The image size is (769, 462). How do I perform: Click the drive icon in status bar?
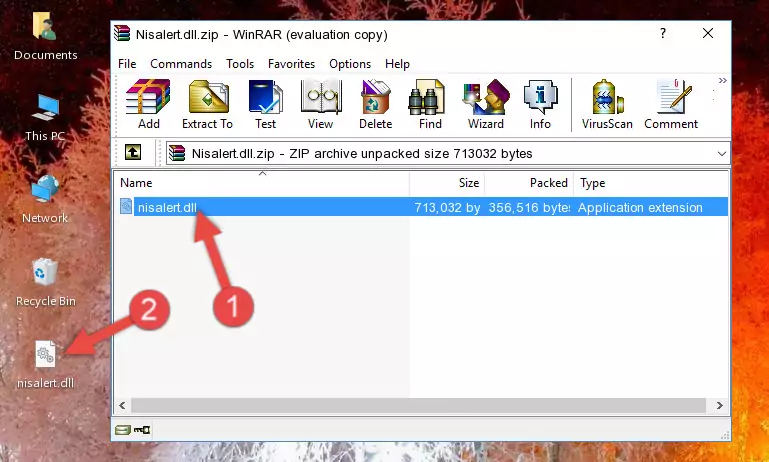tap(123, 430)
